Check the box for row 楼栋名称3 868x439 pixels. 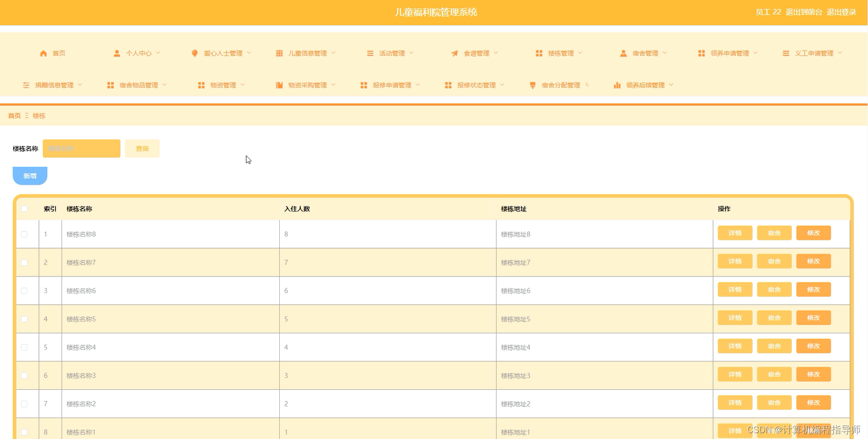pos(24,376)
